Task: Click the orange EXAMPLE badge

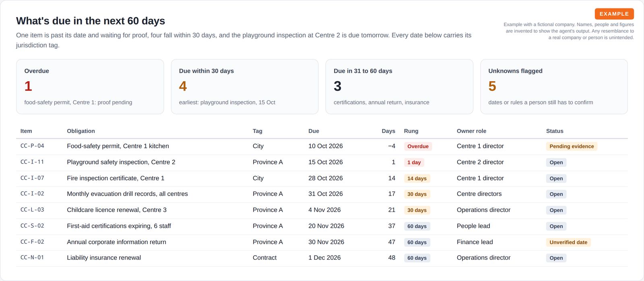Action: pyautogui.click(x=614, y=14)
